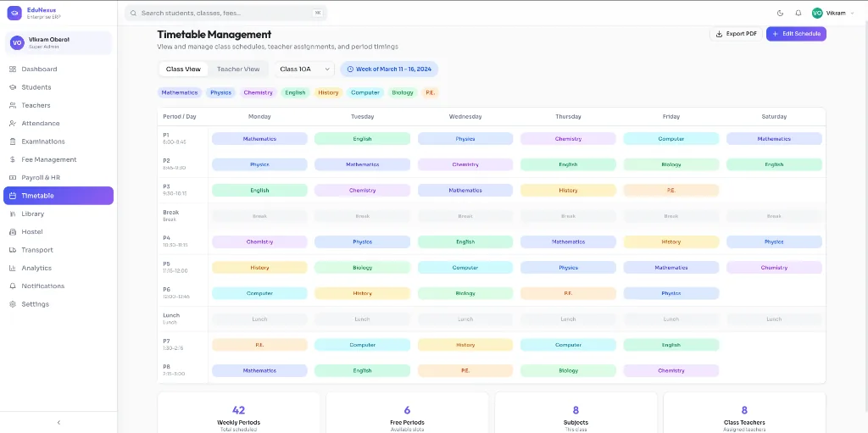This screenshot has height=433, width=868.
Task: Select Monday P1 Mathematics slot
Action: pos(259,139)
